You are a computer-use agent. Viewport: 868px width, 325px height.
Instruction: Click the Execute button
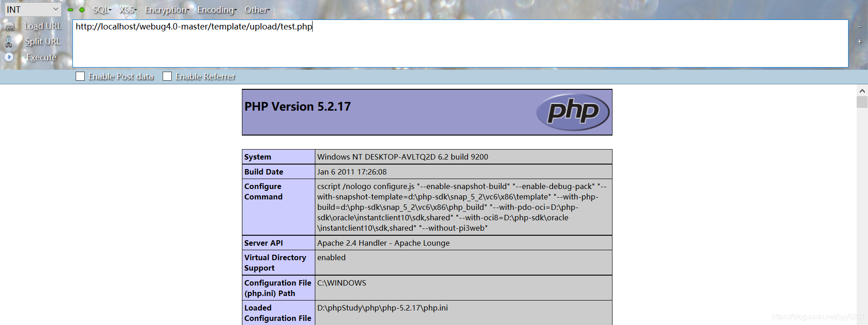pos(41,58)
